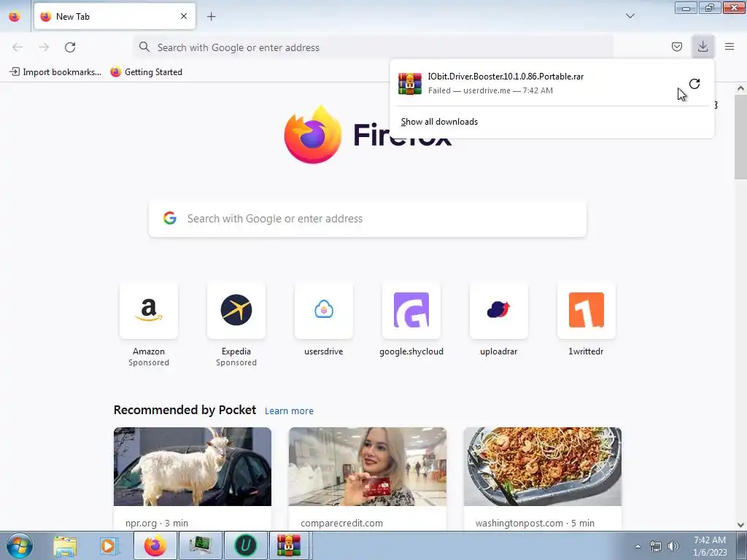
Task: Open the Getting Started bookmark
Action: 146,72
